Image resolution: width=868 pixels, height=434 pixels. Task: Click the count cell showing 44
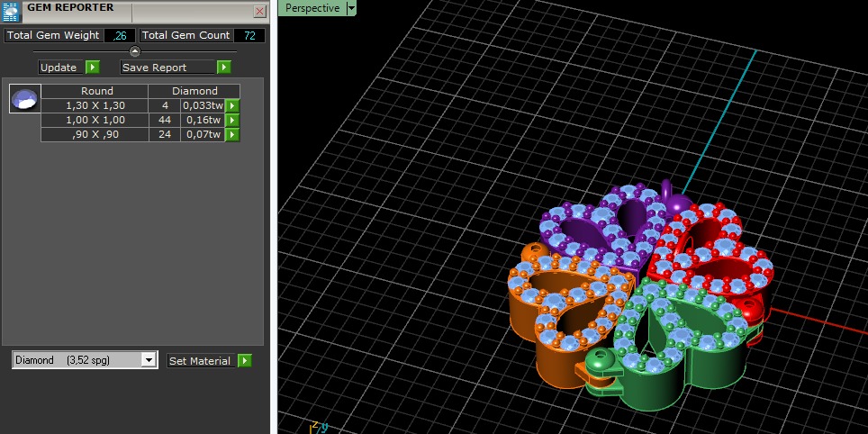tap(165, 120)
